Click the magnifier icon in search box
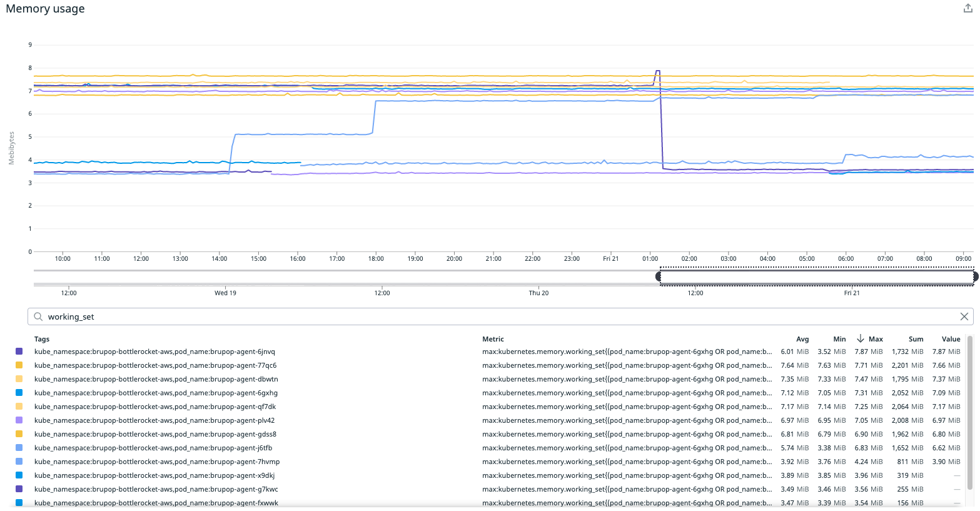 (x=38, y=316)
